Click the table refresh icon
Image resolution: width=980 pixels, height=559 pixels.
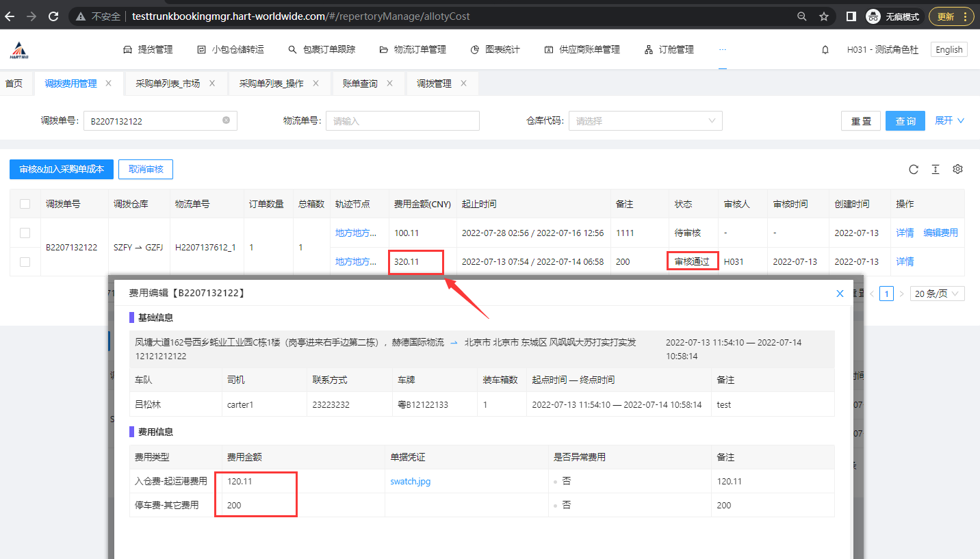pos(913,170)
